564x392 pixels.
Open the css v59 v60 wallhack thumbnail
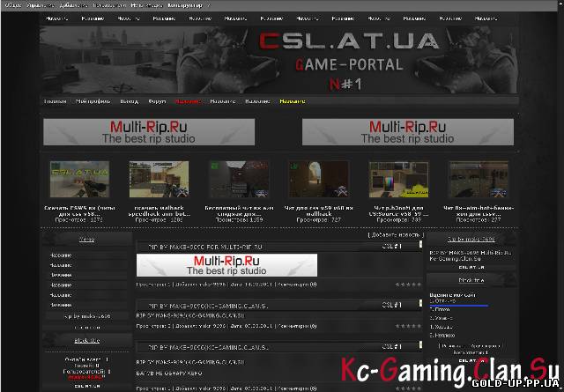(319, 179)
